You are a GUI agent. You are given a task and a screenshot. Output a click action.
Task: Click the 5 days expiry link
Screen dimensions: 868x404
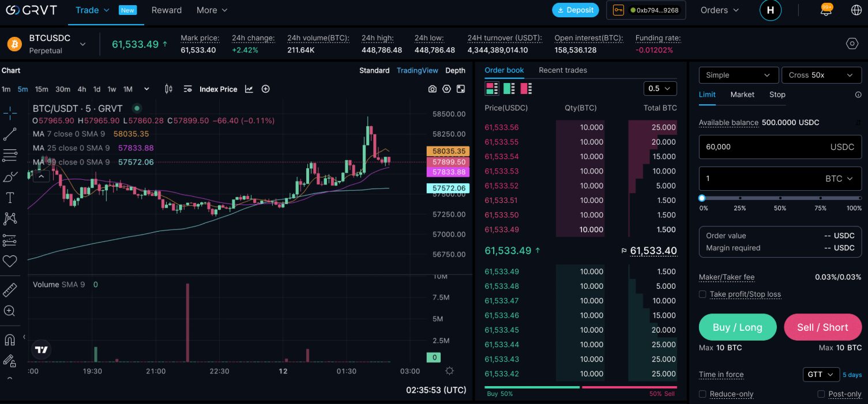[x=852, y=375]
